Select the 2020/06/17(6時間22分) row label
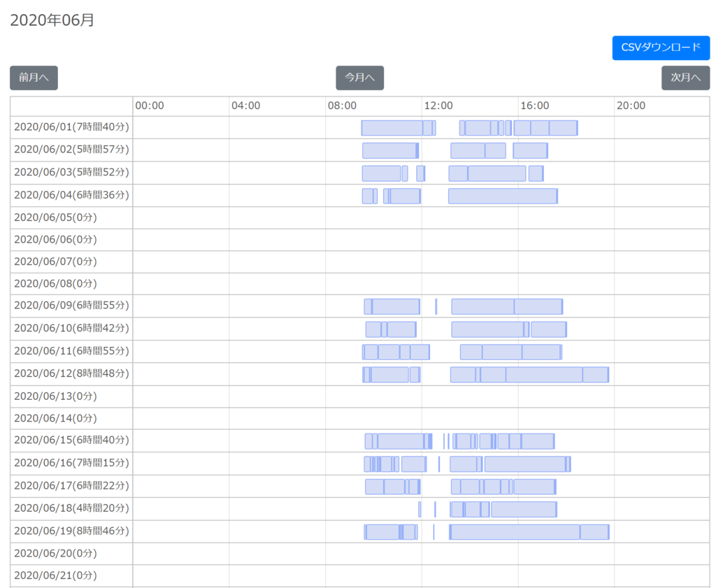 [72, 486]
